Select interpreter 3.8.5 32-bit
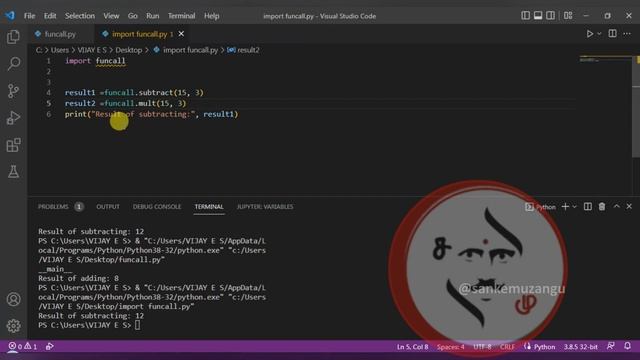Screen dimensions: 640x360 pyautogui.click(x=580, y=347)
